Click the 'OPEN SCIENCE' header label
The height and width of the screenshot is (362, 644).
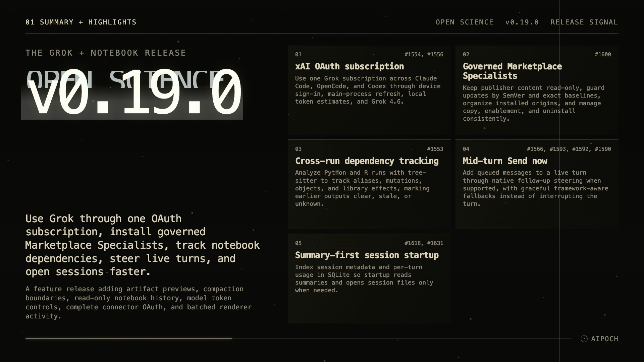pyautogui.click(x=465, y=22)
